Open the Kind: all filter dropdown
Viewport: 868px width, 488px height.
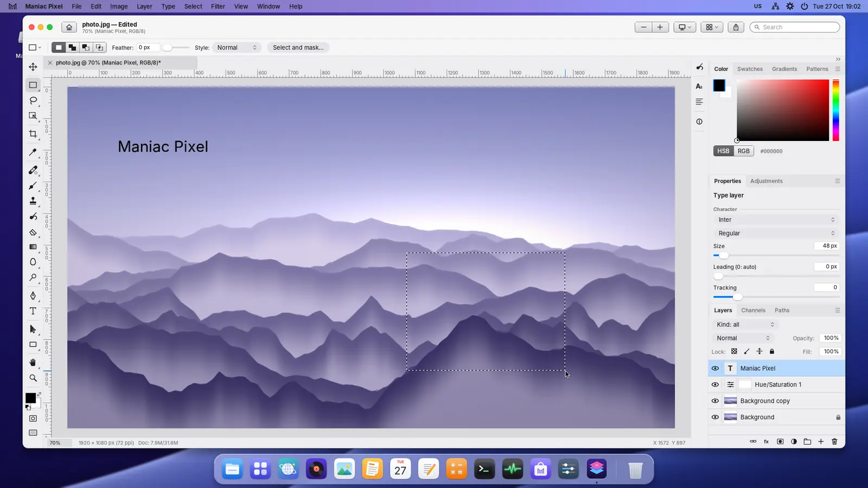(x=745, y=324)
